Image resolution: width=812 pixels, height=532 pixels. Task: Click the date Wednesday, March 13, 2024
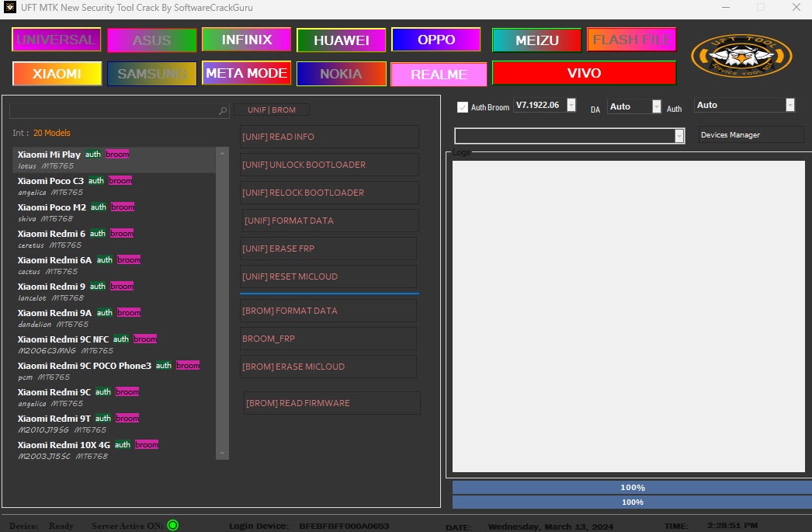(x=550, y=527)
